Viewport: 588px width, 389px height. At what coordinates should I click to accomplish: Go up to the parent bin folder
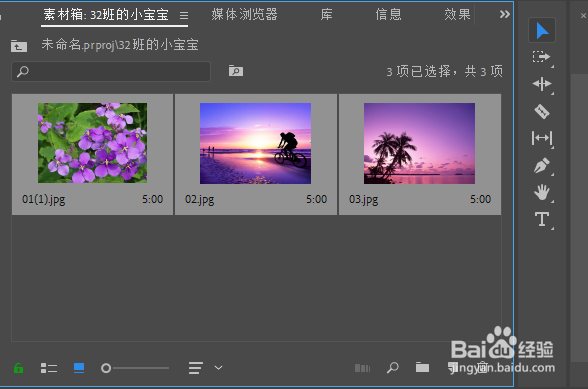pos(19,46)
